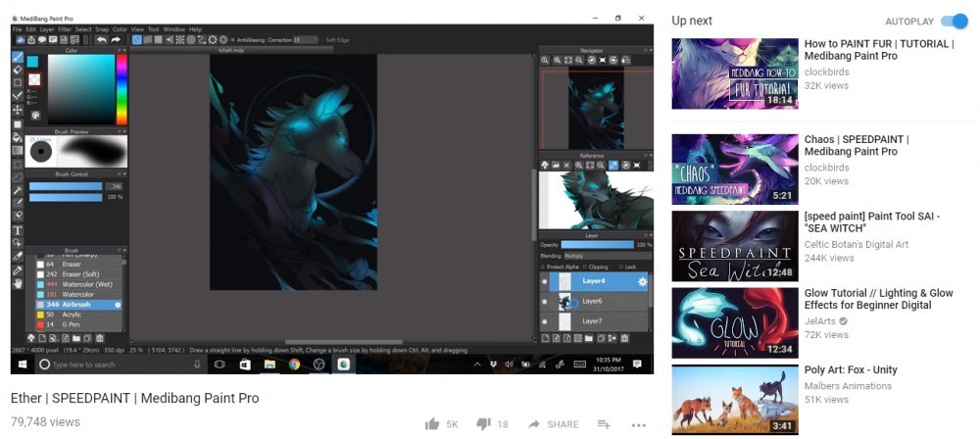Select the Move tool
980x439 pixels.
pos(18,110)
